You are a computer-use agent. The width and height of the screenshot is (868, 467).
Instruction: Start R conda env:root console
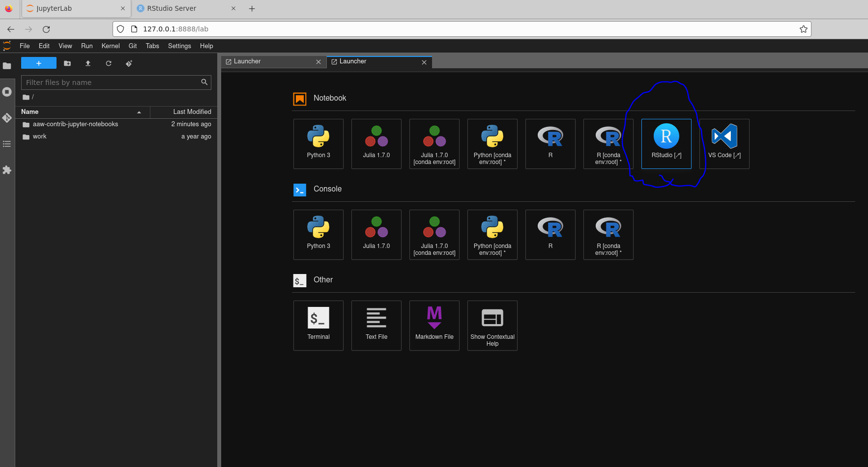pos(608,235)
